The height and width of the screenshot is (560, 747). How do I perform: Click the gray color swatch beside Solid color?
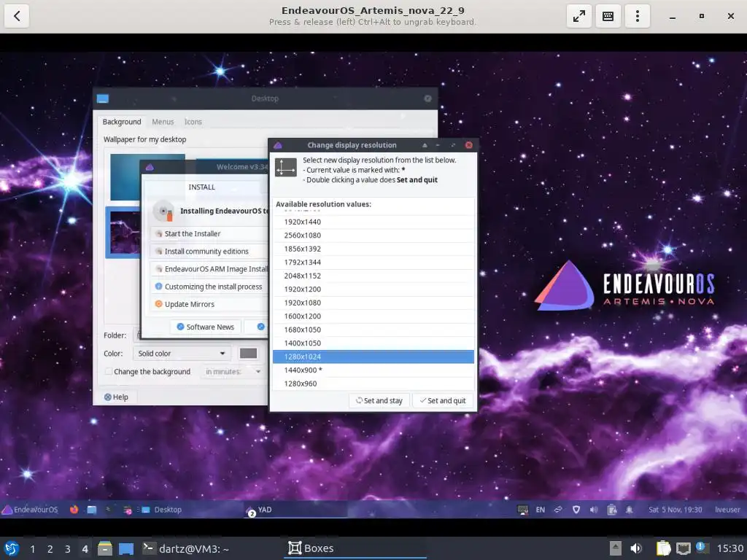click(248, 354)
